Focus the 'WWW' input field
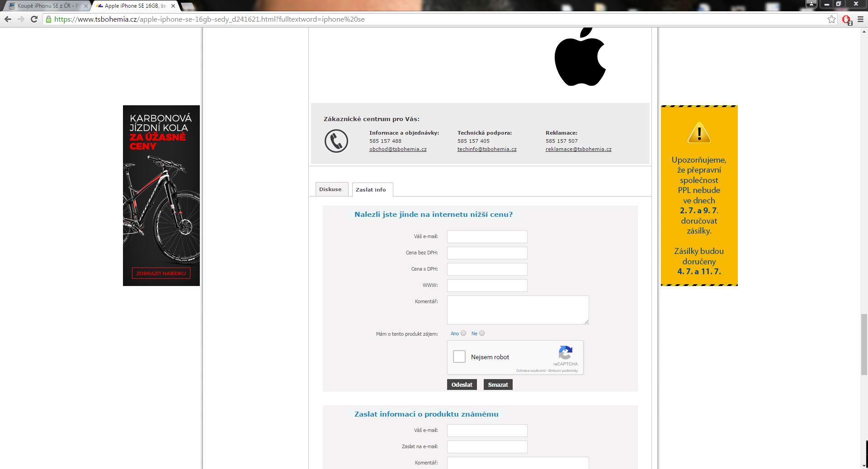 pos(487,286)
